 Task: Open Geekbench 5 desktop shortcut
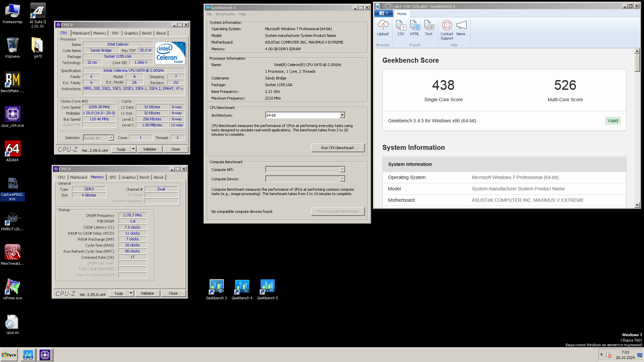267,290
